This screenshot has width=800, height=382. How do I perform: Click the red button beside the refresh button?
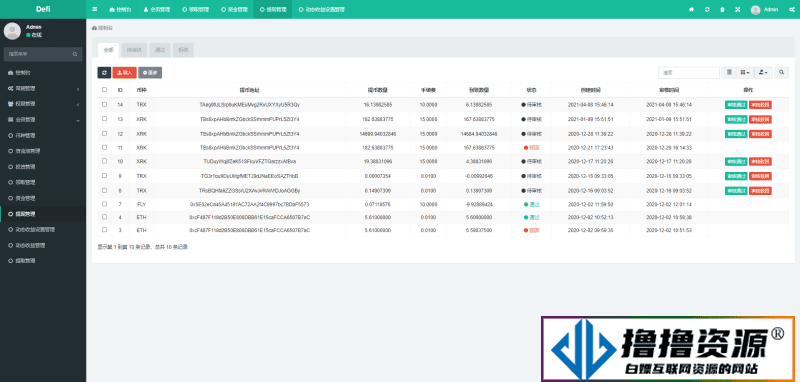(x=124, y=73)
